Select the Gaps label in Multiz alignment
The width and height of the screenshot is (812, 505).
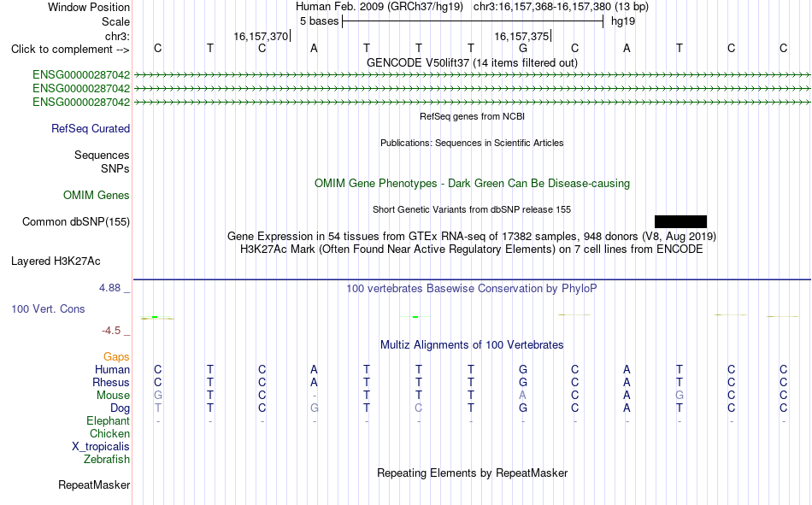pos(116,356)
